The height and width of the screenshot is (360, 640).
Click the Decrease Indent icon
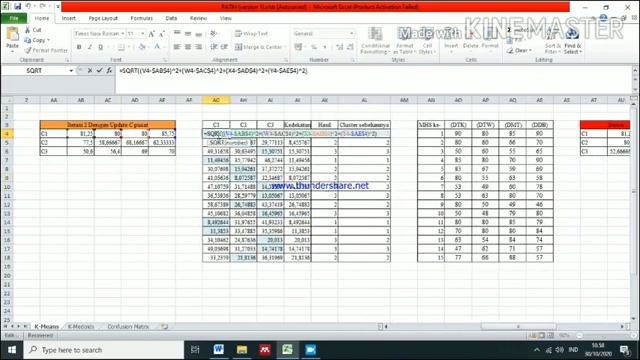tap(213, 47)
